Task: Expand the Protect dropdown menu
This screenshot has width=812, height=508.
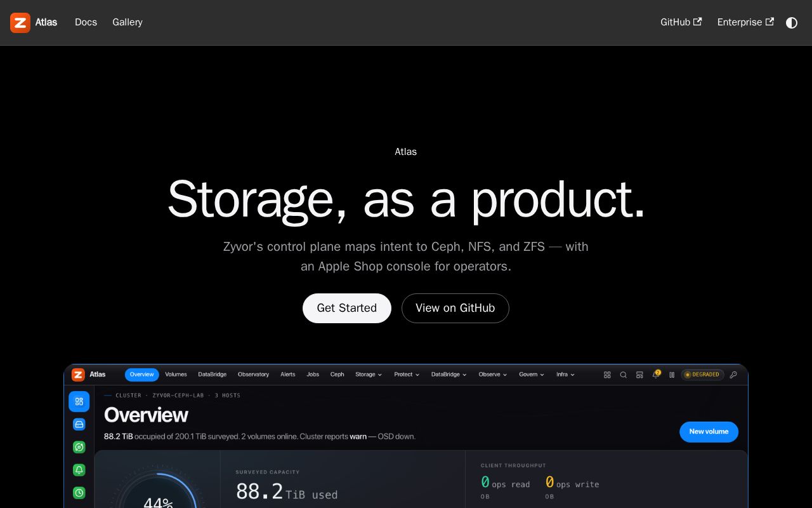Action: pos(407,375)
